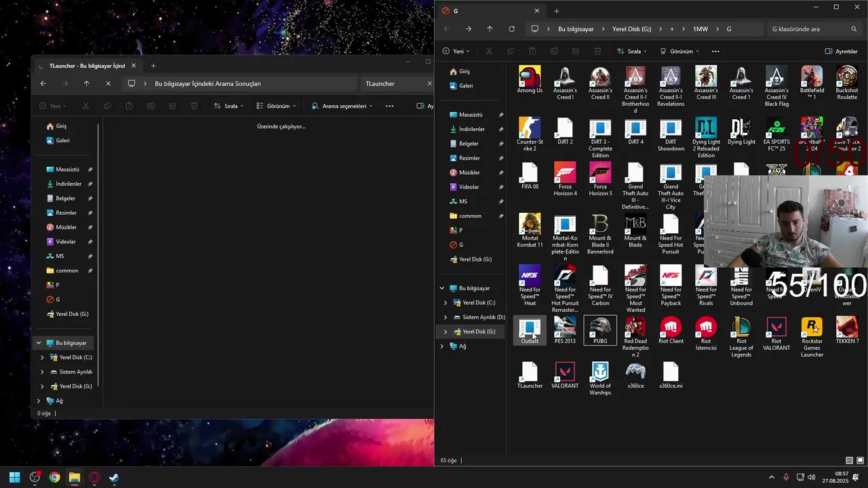Open Yeni dropdown in G window
Image resolution: width=868 pixels, height=488 pixels.
point(456,52)
